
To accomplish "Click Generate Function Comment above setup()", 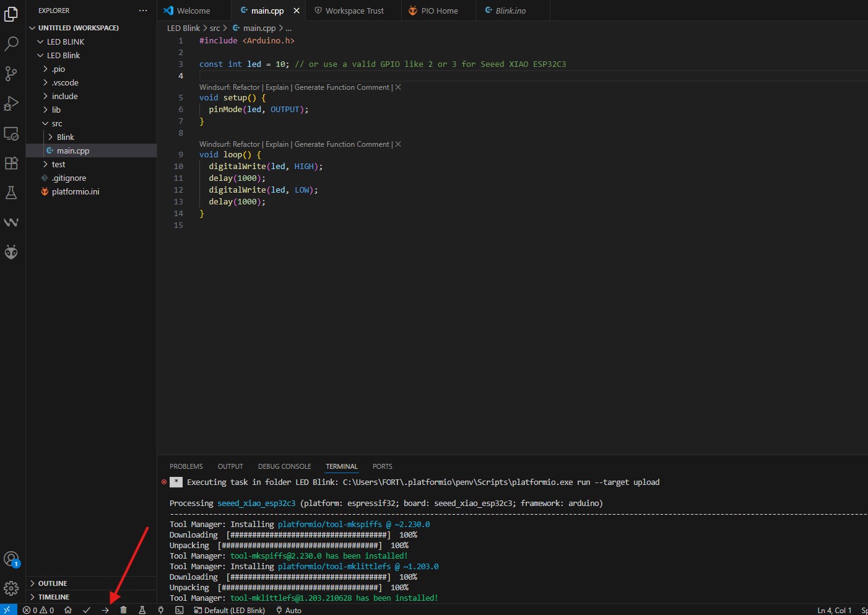I will 342,87.
